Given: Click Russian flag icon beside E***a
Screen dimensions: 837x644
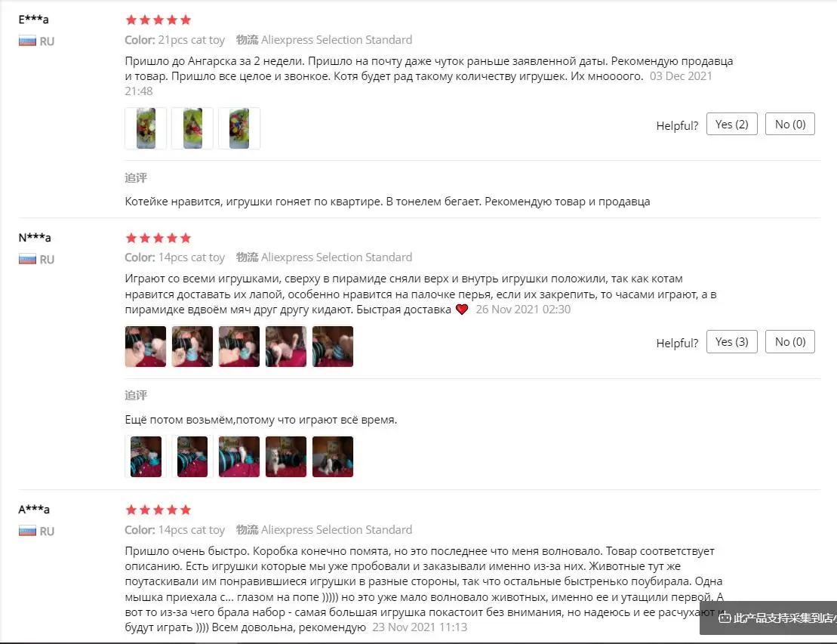Looking at the screenshot, I should coord(27,41).
